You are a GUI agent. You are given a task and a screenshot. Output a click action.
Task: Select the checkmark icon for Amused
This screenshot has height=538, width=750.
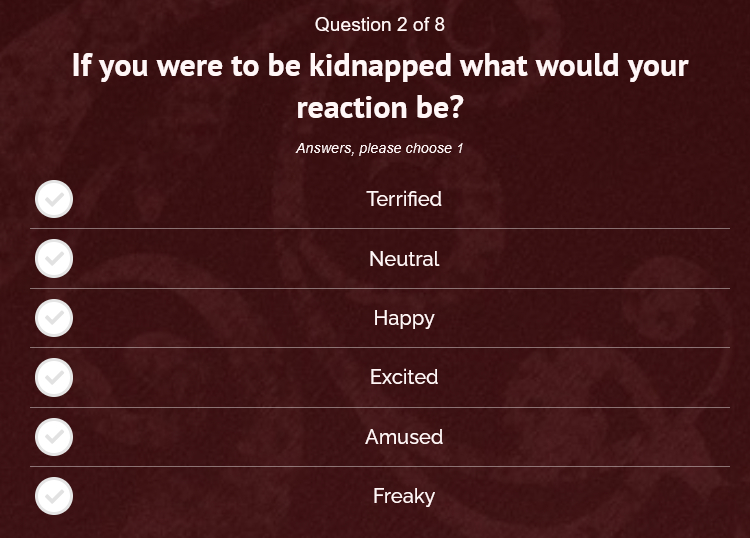[x=54, y=437]
